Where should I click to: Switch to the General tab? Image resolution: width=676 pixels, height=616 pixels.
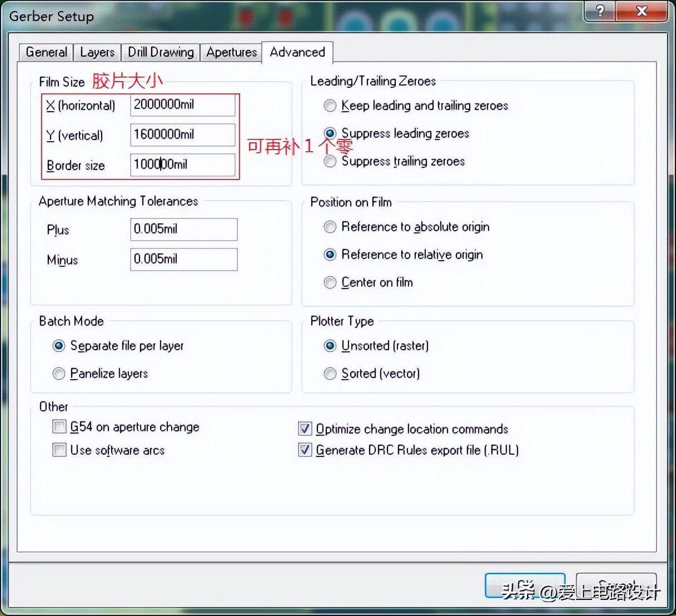pyautogui.click(x=46, y=52)
